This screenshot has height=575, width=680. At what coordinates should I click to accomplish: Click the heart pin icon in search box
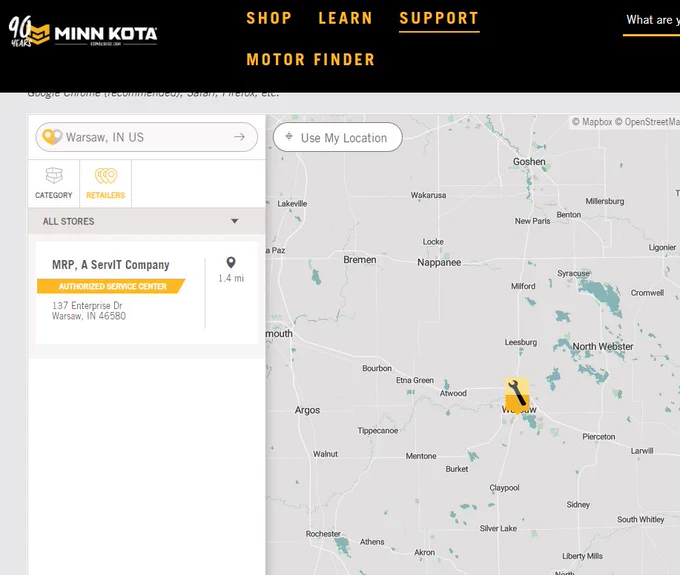point(52,137)
